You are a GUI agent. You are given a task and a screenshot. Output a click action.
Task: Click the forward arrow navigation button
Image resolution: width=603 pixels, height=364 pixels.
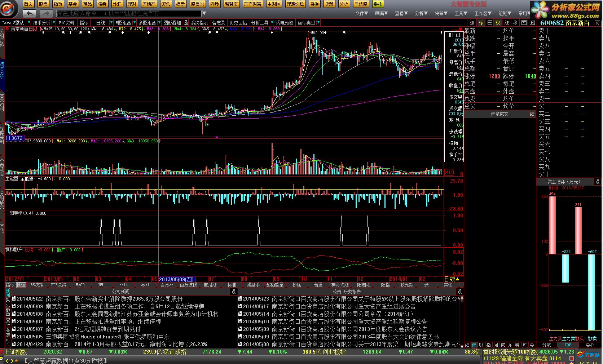click(46, 13)
